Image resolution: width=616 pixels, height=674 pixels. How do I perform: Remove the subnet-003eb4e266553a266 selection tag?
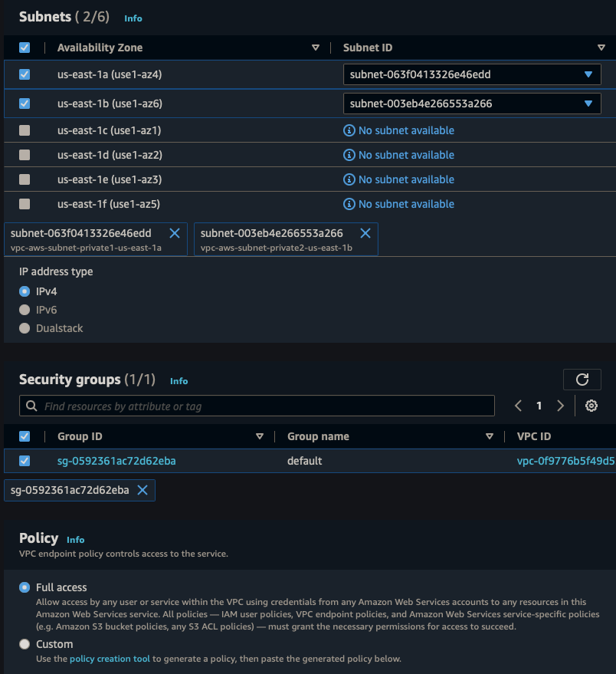coord(365,233)
